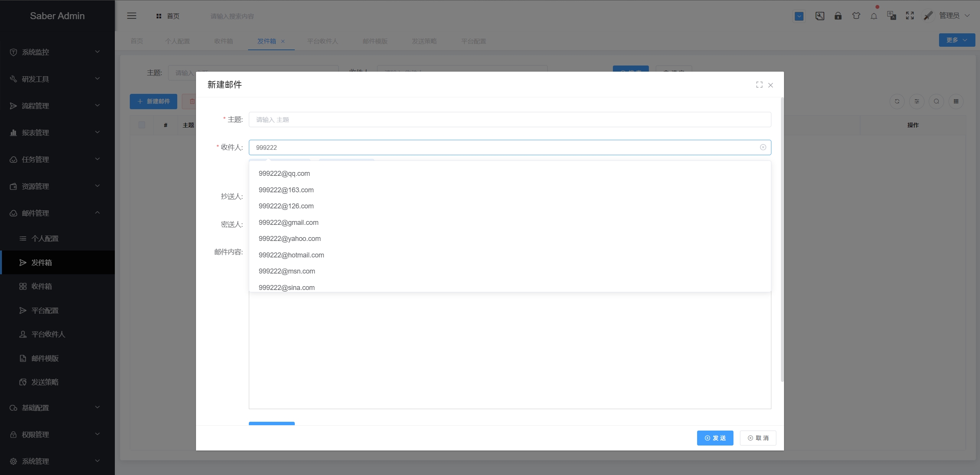
Task: Open the 管理员 user dropdown
Action: (x=954, y=16)
